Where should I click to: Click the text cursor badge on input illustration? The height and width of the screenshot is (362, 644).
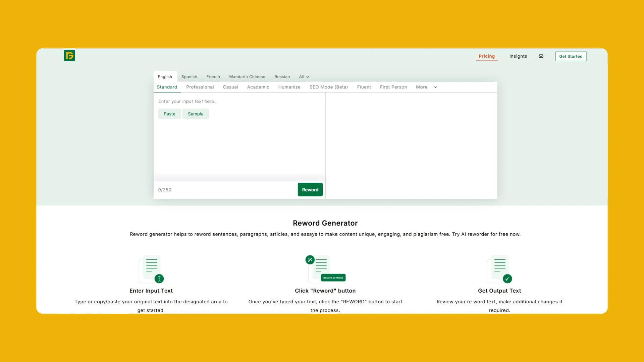159,279
